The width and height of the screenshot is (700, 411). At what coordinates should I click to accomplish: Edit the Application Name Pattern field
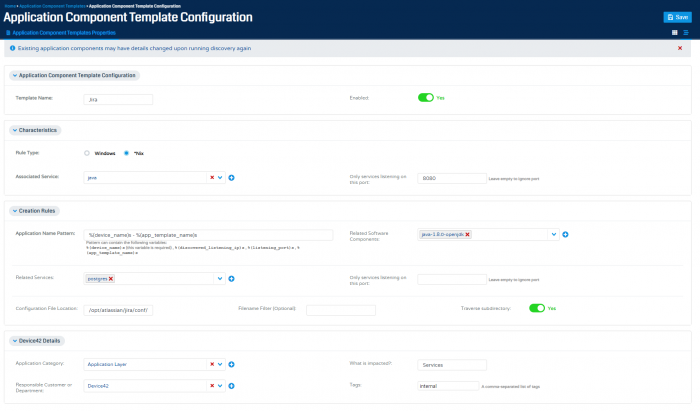click(208, 235)
